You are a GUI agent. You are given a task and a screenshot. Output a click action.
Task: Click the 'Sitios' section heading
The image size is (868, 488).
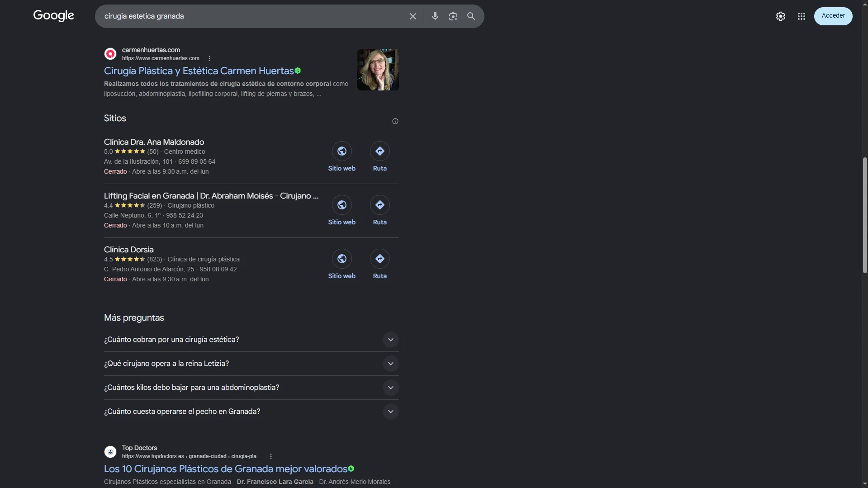[x=115, y=118]
